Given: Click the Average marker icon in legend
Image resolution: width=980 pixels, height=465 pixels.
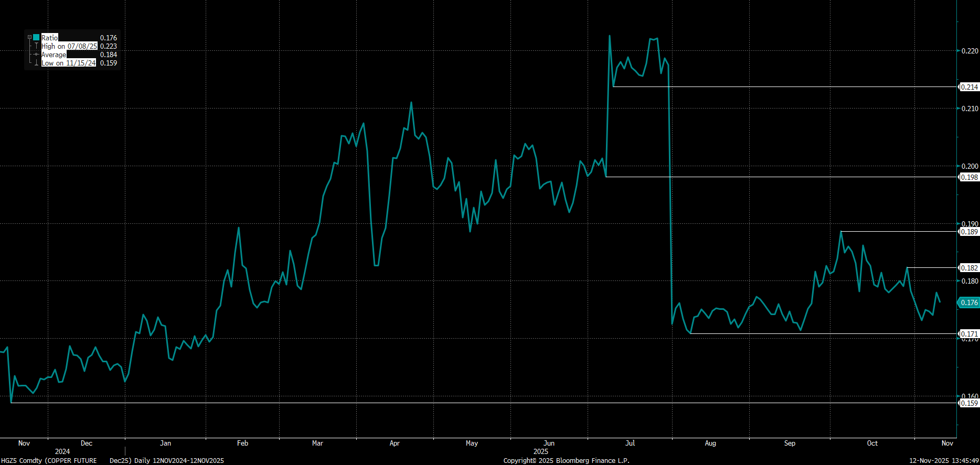Looking at the screenshot, I should pos(36,55).
